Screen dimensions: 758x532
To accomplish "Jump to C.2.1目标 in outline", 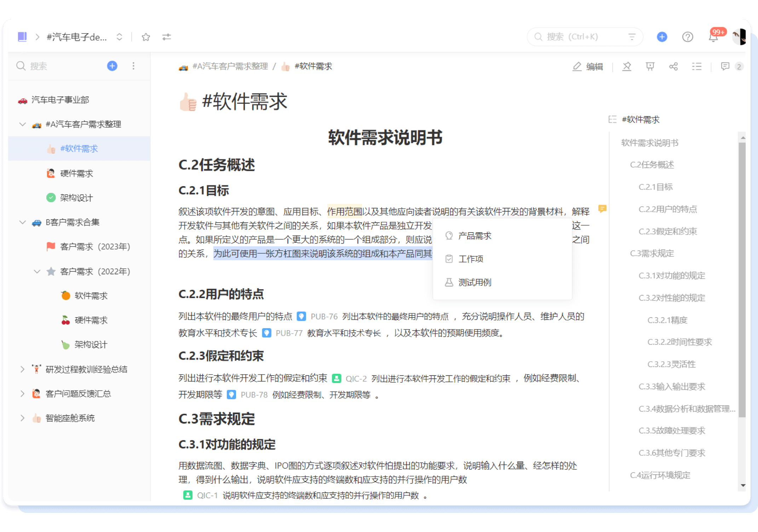I will 655,187.
